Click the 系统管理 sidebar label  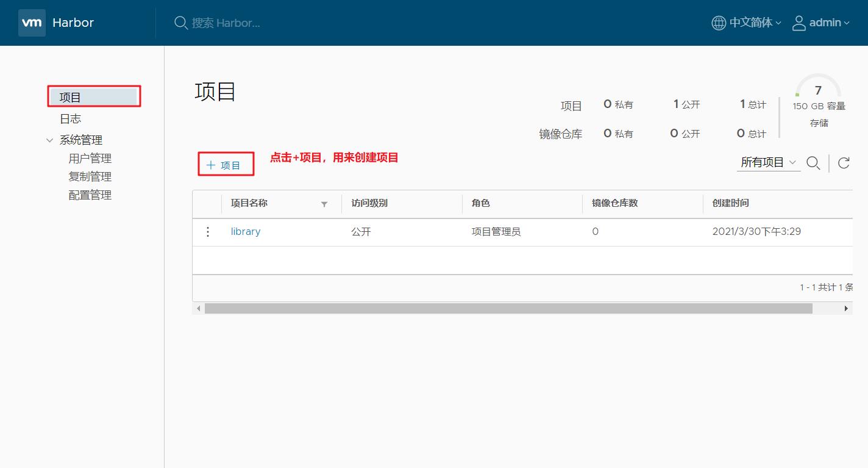(x=81, y=140)
